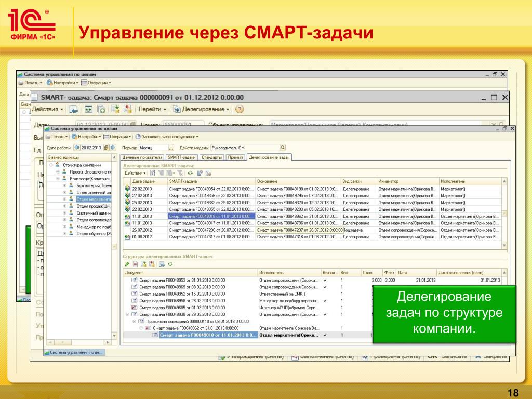The height and width of the screenshot is (399, 532).
Task: Click status icon of row F00047317
Action: [x=127, y=237]
